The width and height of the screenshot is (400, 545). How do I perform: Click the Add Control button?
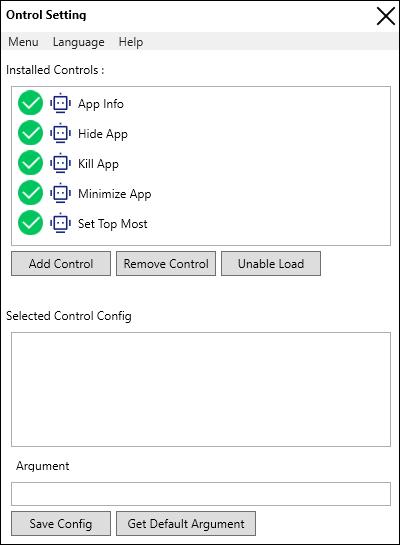tap(61, 263)
